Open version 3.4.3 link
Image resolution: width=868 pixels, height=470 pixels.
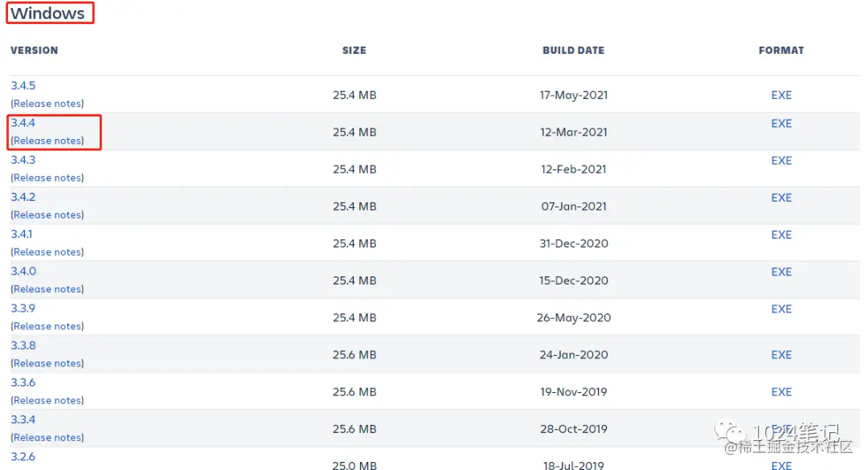[23, 160]
